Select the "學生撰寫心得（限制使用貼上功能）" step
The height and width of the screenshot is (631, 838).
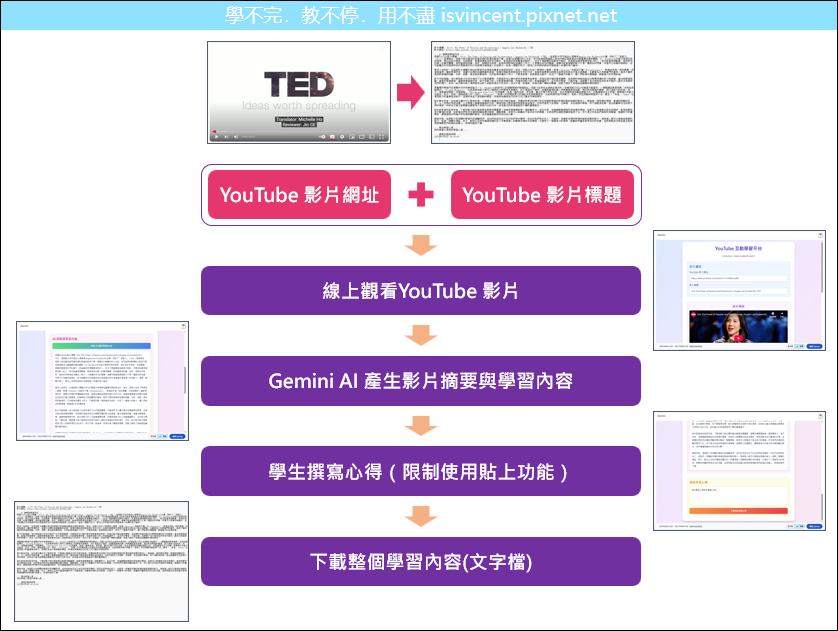(421, 471)
